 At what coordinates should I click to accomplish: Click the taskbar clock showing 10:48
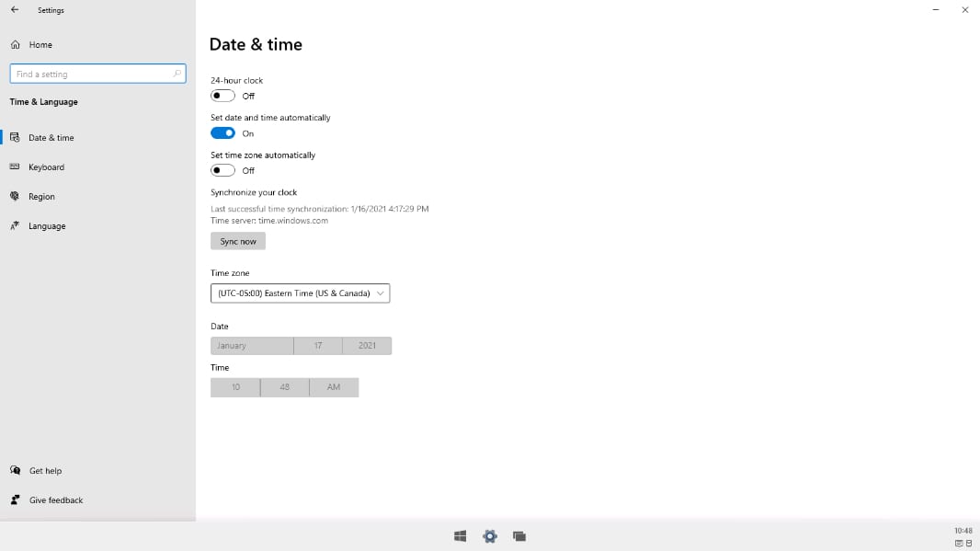pos(963,531)
